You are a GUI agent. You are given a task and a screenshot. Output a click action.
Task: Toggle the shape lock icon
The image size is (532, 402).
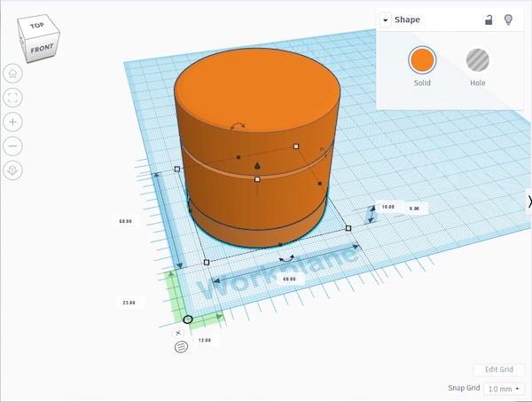pyautogui.click(x=489, y=20)
